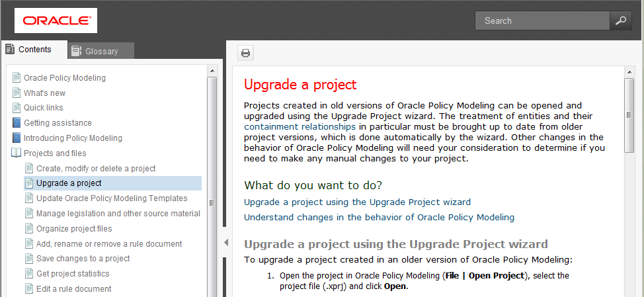
Task: Switch to the Glossary tab
Action: tap(101, 51)
